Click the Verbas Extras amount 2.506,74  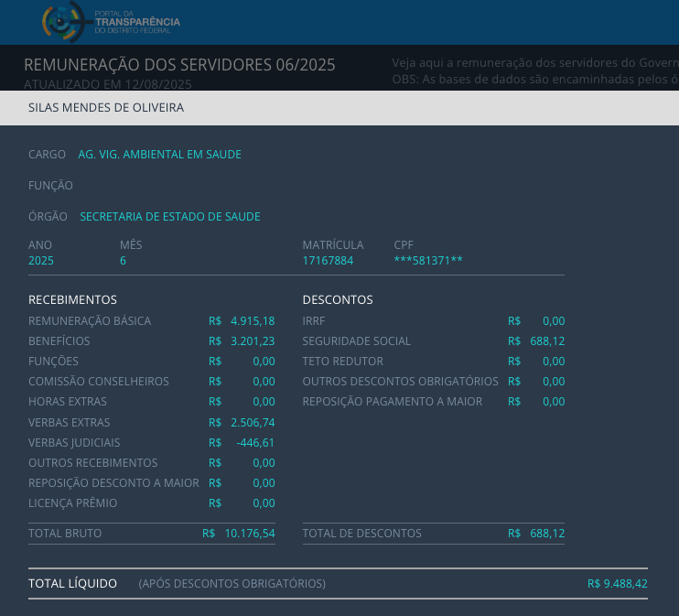point(252,423)
